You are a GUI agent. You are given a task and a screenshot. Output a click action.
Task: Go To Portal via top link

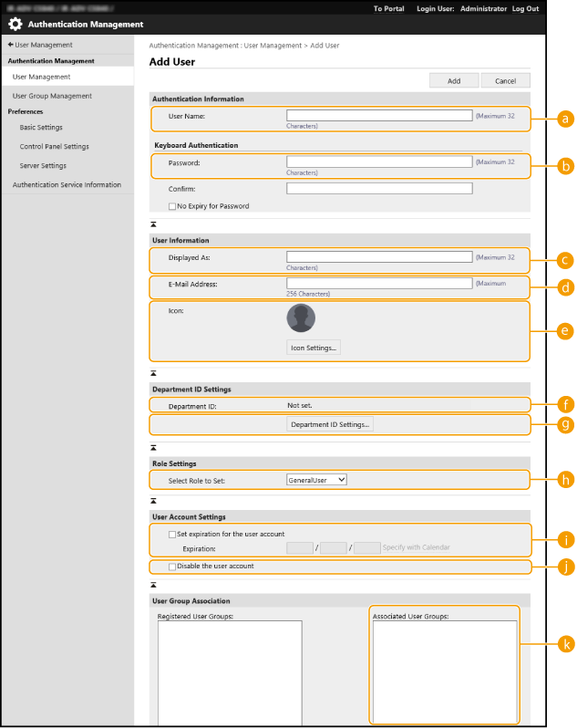coord(390,8)
